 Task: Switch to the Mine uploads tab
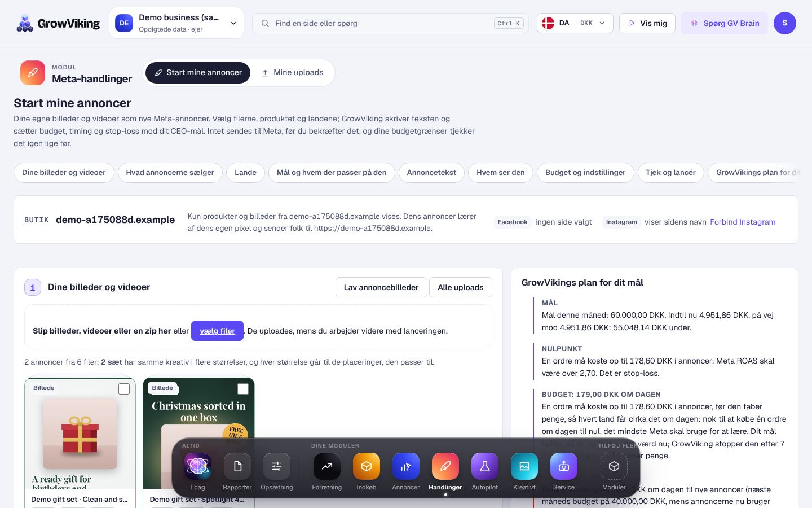pos(293,73)
